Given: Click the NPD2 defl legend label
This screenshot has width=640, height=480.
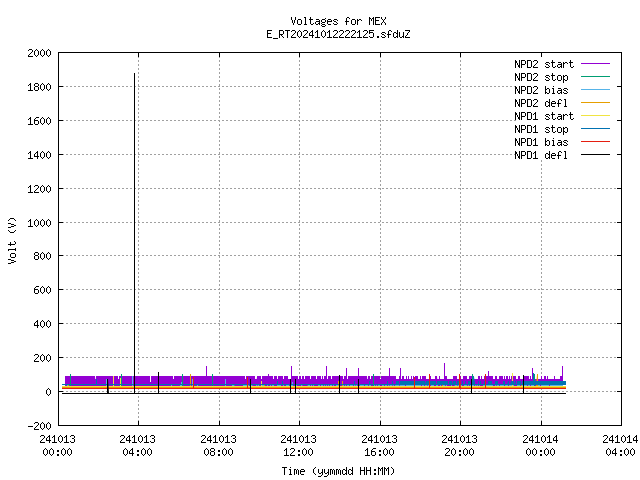Looking at the screenshot, I should 541,103.
